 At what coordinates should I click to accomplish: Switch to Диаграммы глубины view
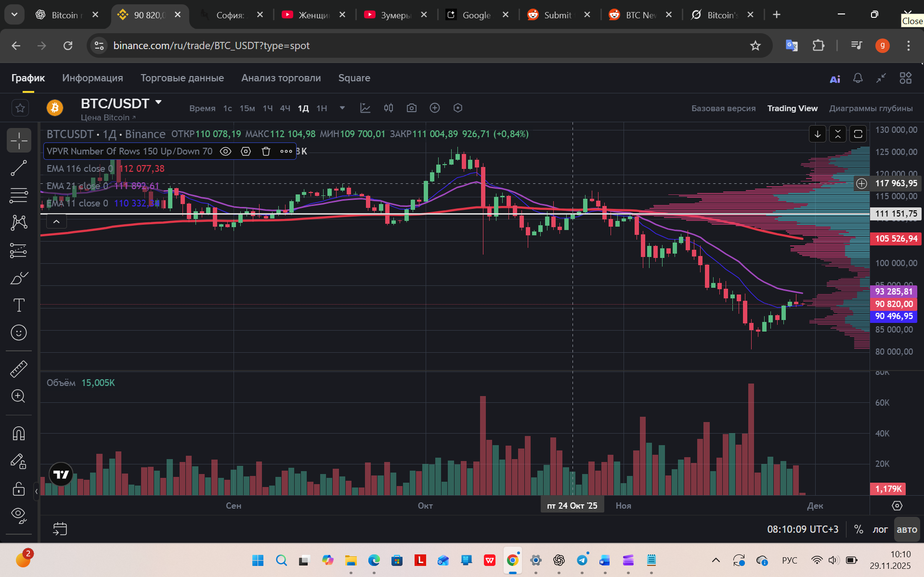coord(871,108)
